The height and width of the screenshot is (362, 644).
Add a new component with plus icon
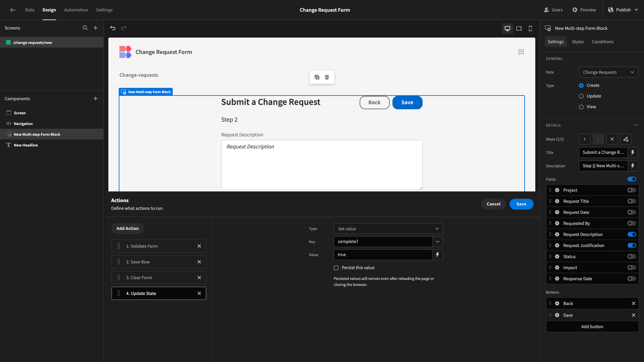[x=96, y=99]
